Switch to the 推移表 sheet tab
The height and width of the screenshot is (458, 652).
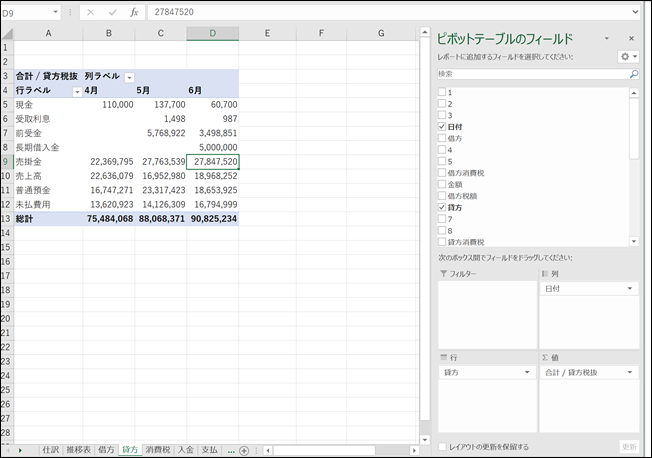(79, 450)
